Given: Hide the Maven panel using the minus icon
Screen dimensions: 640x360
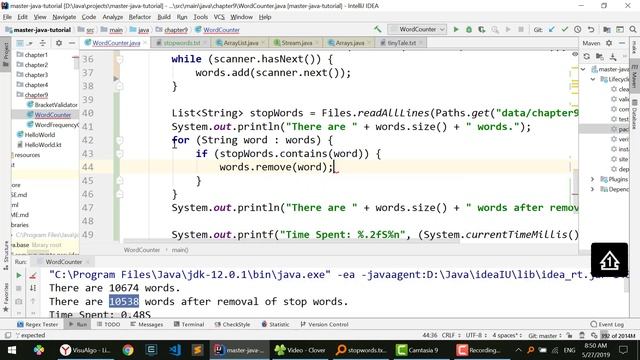Looking at the screenshot, I should [x=622, y=43].
